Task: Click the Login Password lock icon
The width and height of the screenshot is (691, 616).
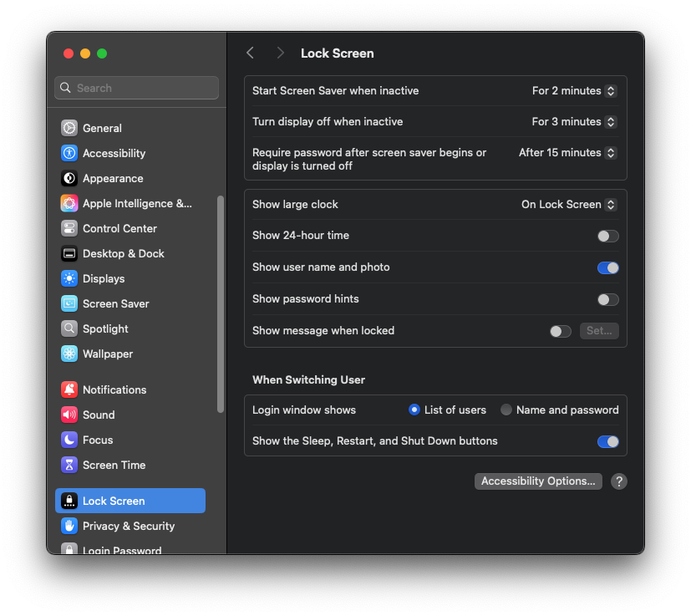Action: point(69,548)
